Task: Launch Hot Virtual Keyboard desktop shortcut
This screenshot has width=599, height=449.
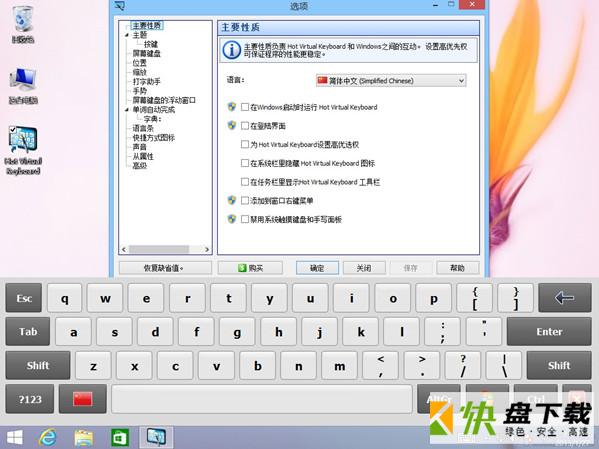Action: click(23, 150)
